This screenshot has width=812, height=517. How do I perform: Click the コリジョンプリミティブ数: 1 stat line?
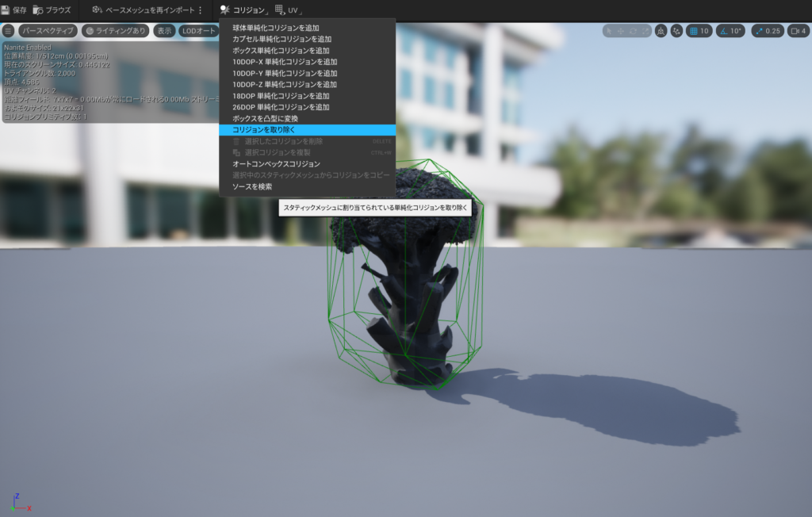pos(45,117)
